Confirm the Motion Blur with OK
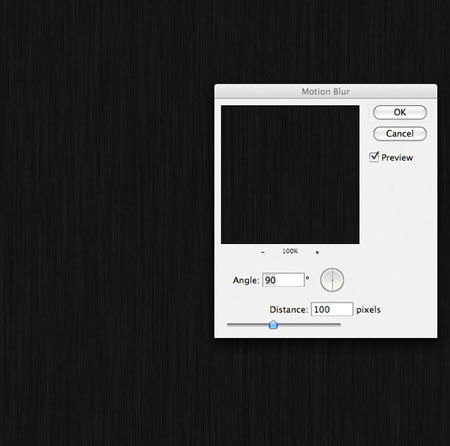Viewport: 450px width, 446px height. click(400, 112)
